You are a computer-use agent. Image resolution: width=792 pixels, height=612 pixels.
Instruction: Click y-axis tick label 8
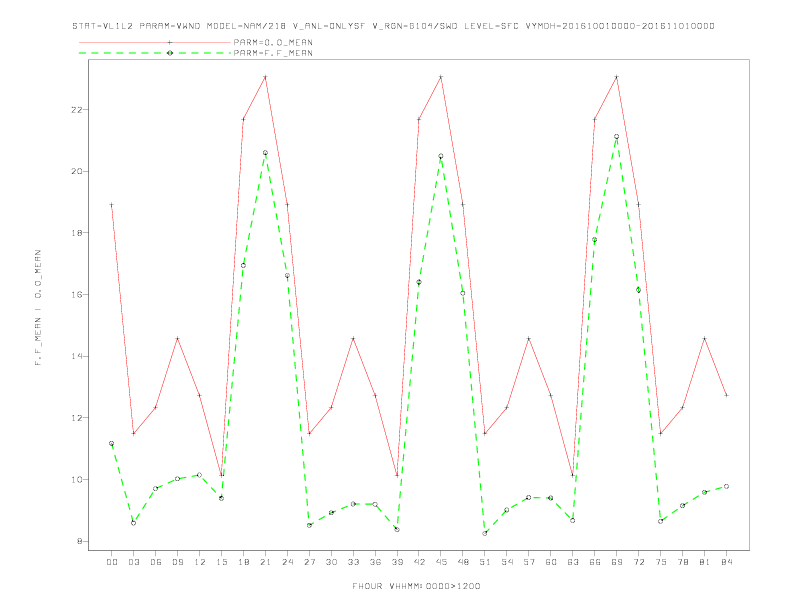(79, 541)
